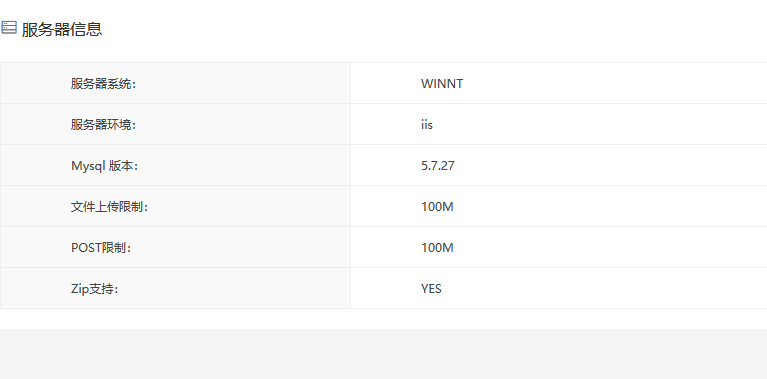Select the POST限制 label

tap(101, 248)
